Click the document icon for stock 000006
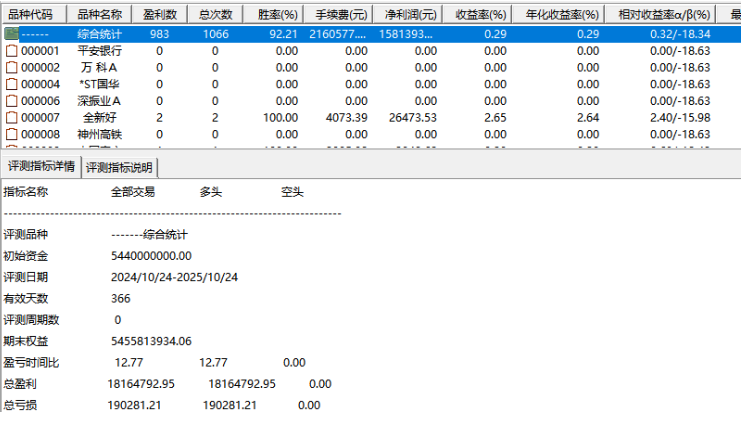The height and width of the screenshot is (428, 742). pyautogui.click(x=11, y=101)
